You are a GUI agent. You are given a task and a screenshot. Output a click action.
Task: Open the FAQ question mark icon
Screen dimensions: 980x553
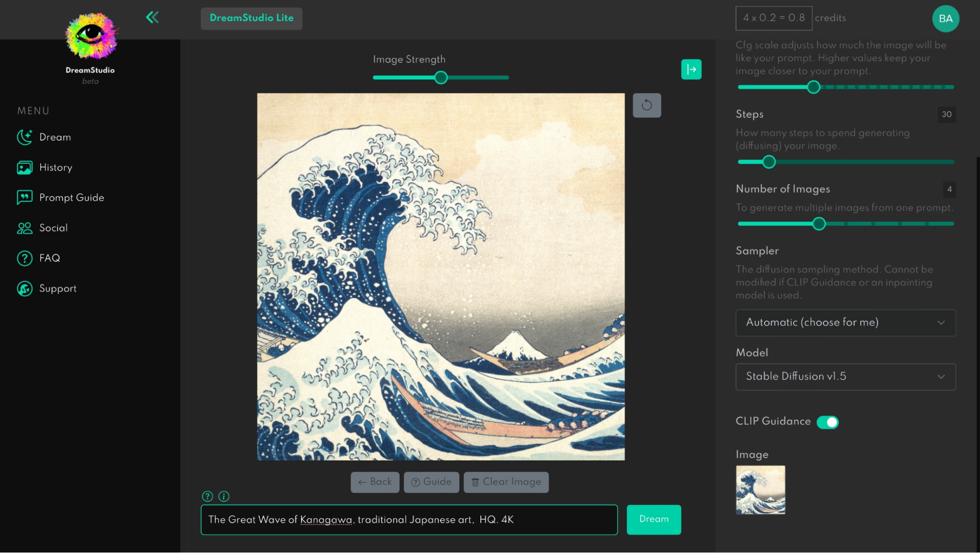25,258
